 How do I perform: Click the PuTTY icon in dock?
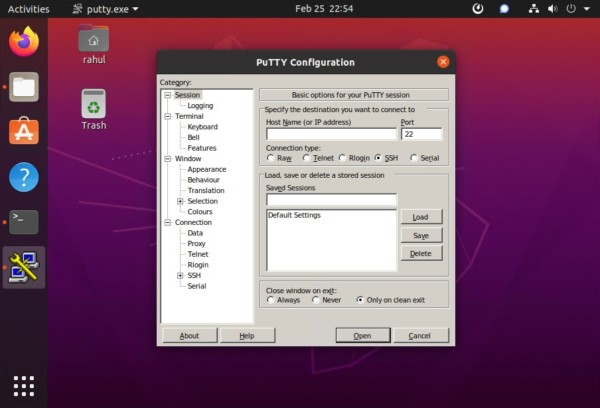[24, 267]
